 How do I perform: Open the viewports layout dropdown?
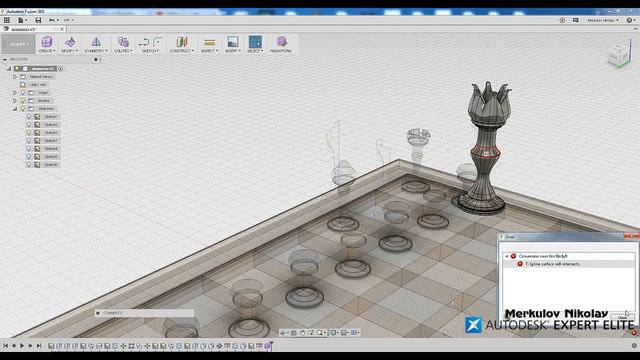point(355,333)
